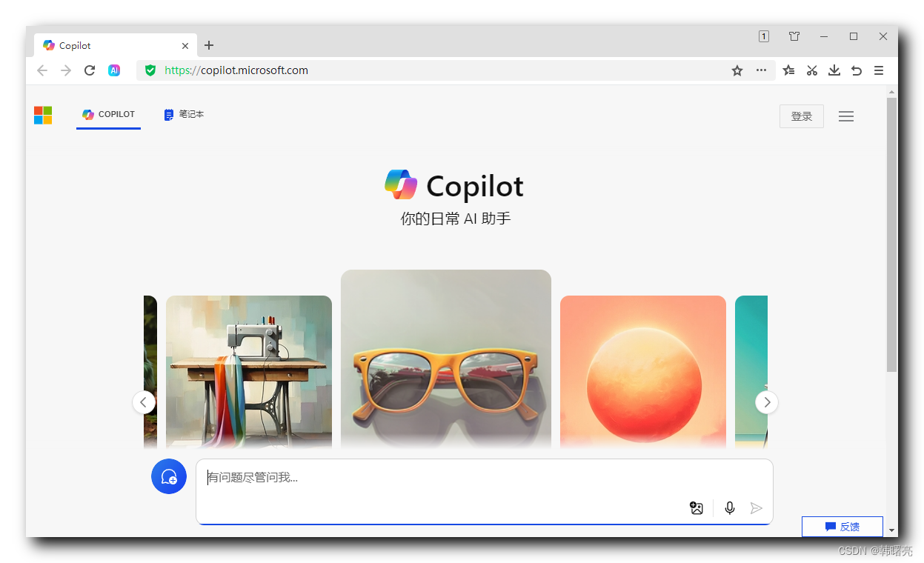Switch to the COPILOT tab
Image resolution: width=924 pixels, height=563 pixels.
coord(108,115)
